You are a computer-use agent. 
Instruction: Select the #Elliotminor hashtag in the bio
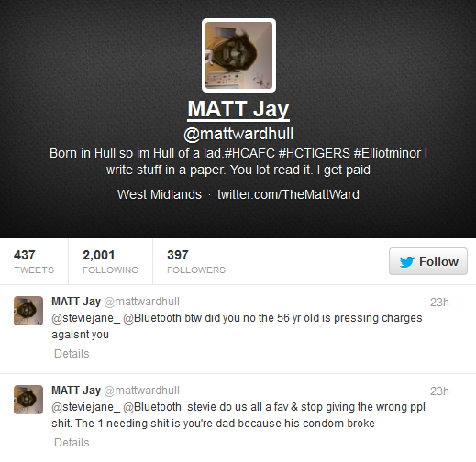[x=387, y=153]
